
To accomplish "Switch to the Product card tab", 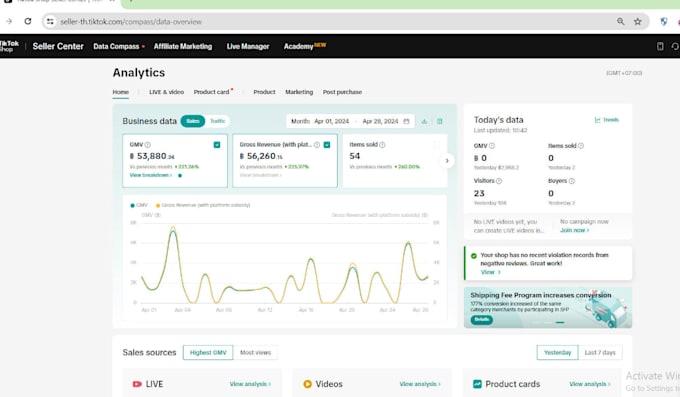I will click(212, 92).
